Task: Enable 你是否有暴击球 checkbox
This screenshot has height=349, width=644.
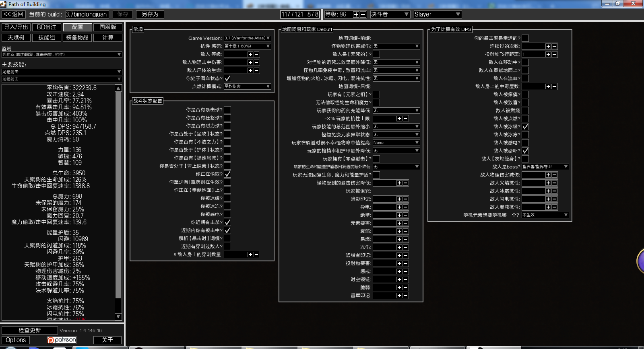Action: [227, 110]
